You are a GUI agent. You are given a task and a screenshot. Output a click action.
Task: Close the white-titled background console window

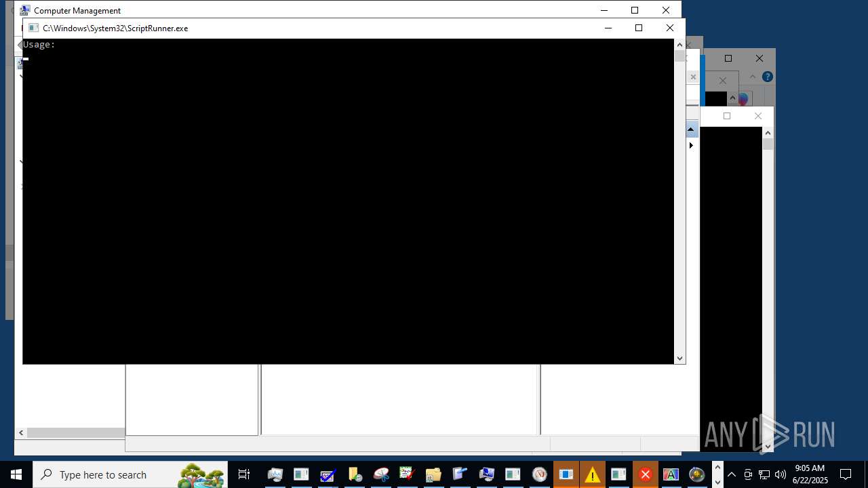[x=758, y=116]
